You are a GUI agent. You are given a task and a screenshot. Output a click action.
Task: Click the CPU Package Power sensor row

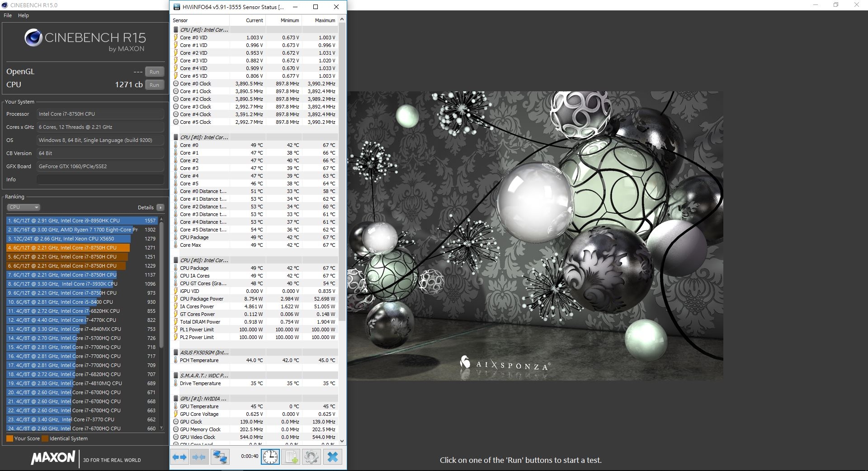click(x=202, y=299)
